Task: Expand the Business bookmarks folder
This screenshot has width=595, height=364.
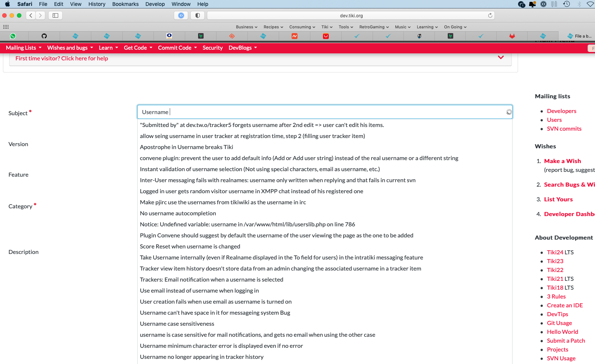Action: click(x=247, y=27)
